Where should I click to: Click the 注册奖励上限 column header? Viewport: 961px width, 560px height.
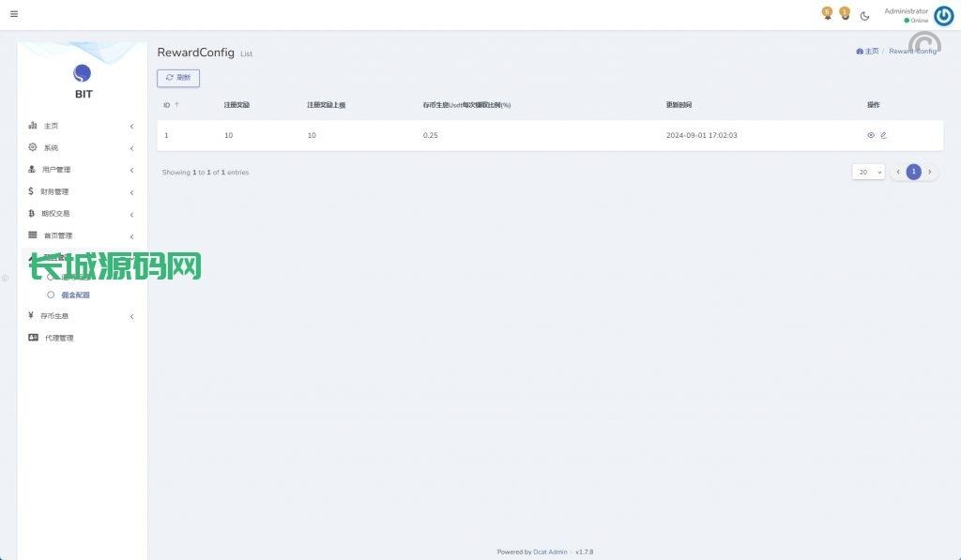(x=326, y=105)
